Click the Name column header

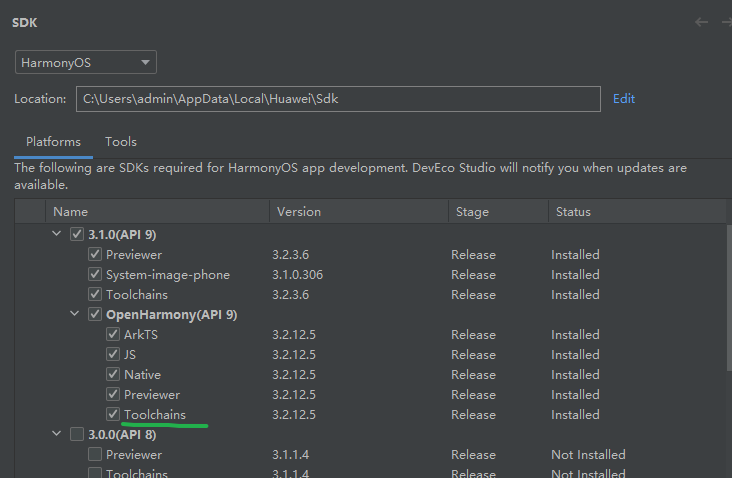pos(157,211)
